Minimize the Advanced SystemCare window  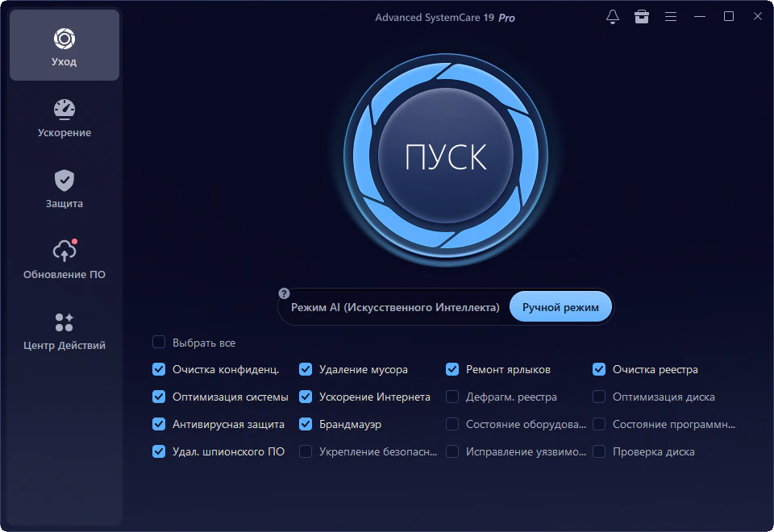701,16
